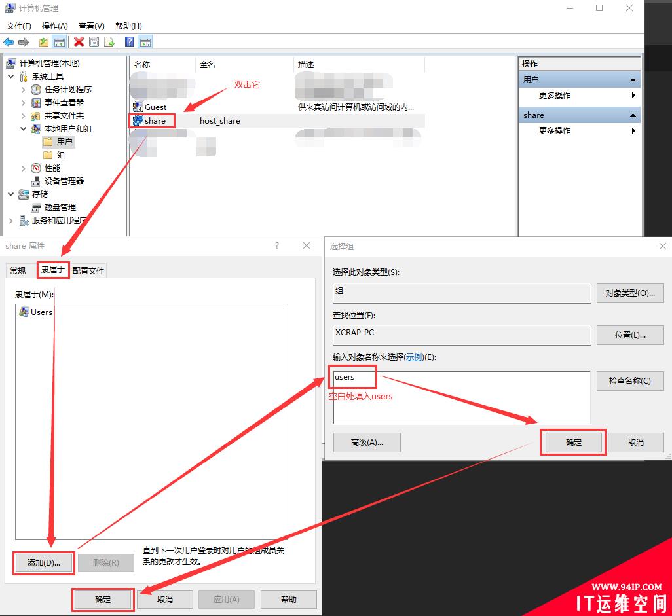Open 更多操作 submenu under 用户
The width and height of the screenshot is (672, 616).
click(x=580, y=95)
